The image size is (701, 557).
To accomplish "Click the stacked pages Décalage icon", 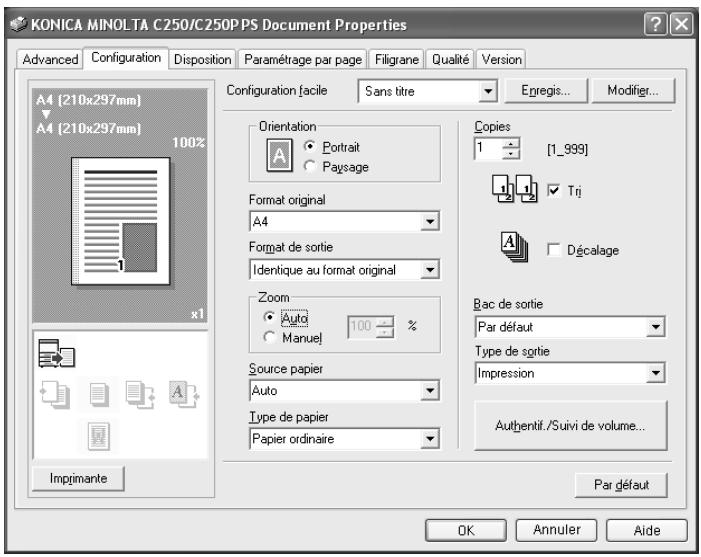I will (514, 247).
